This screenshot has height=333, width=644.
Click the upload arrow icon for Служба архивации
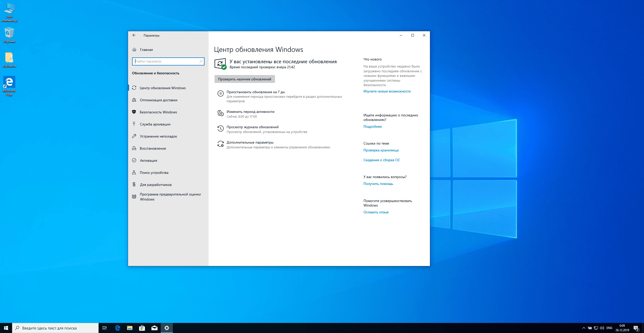[134, 124]
